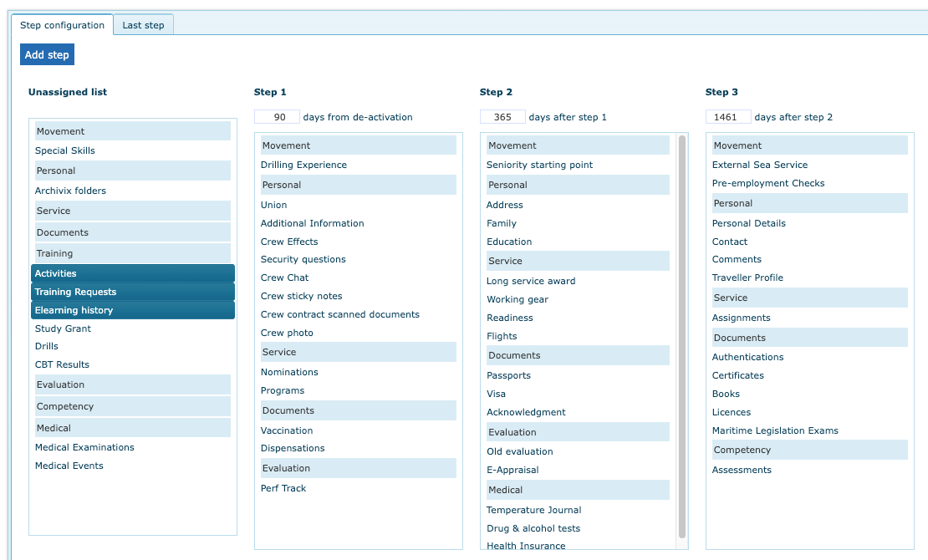Click the Step 3 days input showing 1461
Image resolution: width=928 pixels, height=560 pixels.
click(728, 117)
